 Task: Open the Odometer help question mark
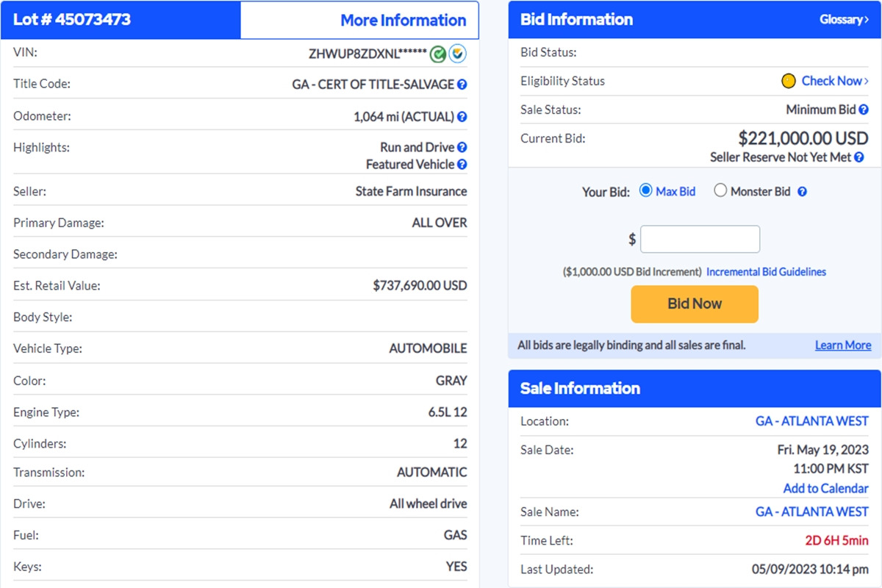pos(462,116)
